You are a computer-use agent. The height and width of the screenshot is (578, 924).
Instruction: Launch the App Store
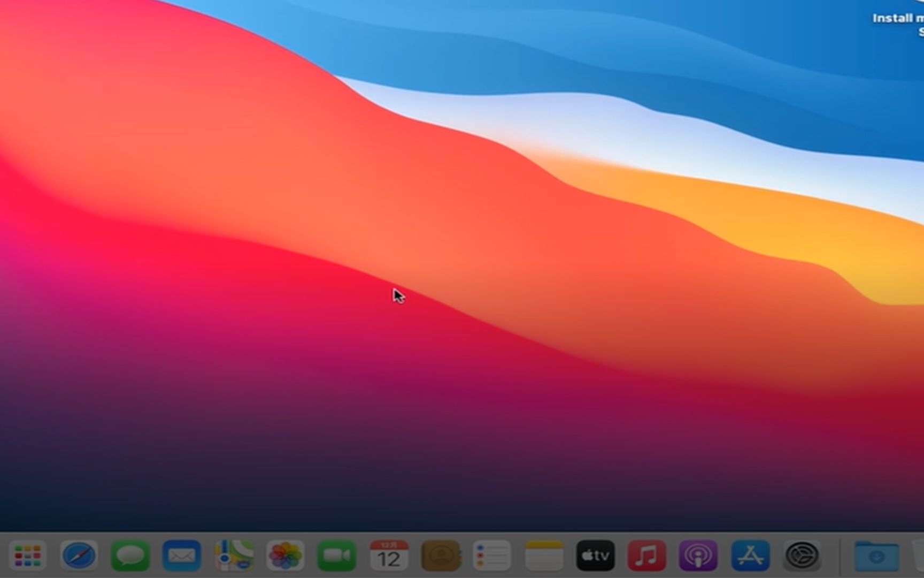tap(750, 556)
